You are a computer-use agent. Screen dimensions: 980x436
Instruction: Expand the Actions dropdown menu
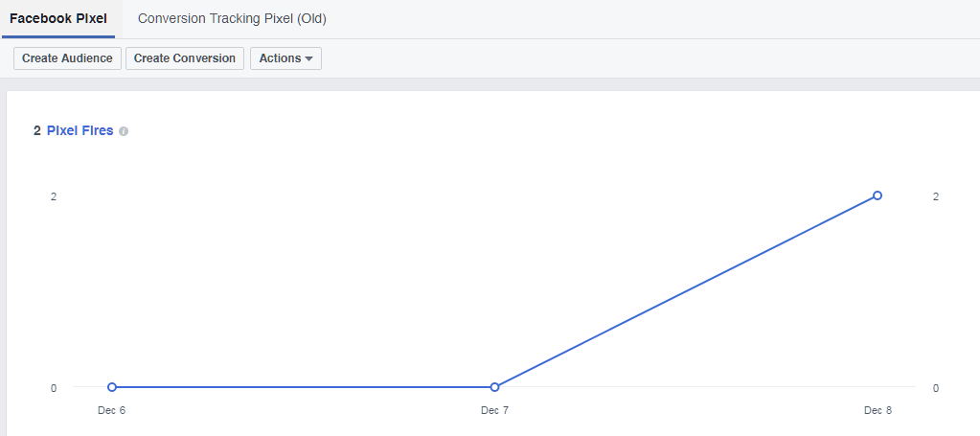tap(285, 58)
